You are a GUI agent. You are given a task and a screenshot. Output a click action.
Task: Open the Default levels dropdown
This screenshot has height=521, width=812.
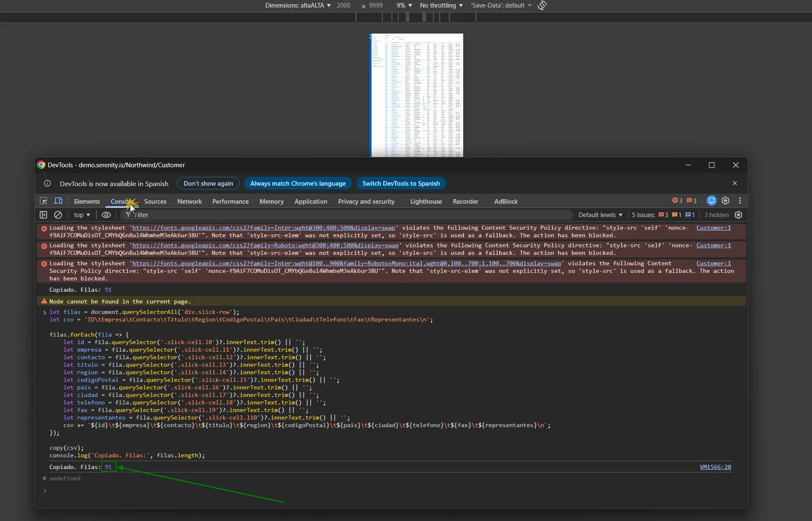(600, 215)
